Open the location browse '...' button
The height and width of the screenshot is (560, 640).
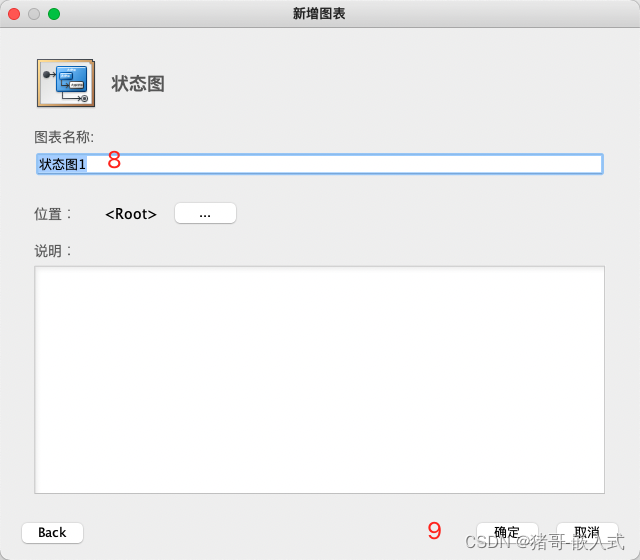(x=205, y=213)
